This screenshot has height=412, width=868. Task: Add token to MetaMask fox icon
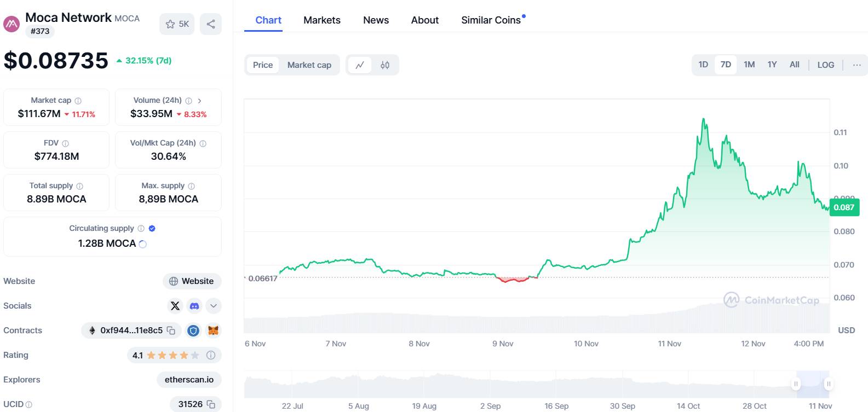point(213,330)
